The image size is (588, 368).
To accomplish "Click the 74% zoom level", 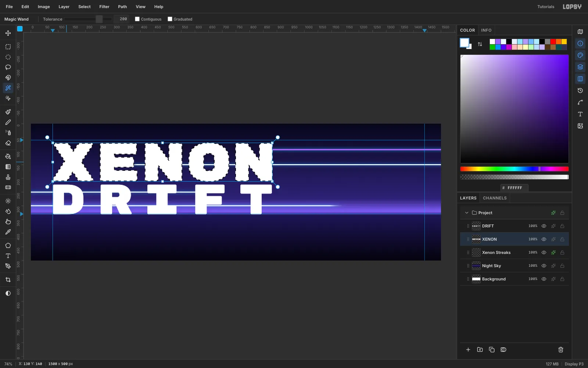I will [8, 364].
